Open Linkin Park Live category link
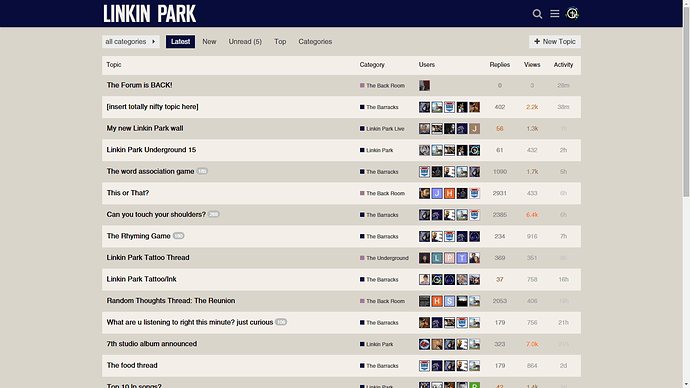 [x=382, y=129]
